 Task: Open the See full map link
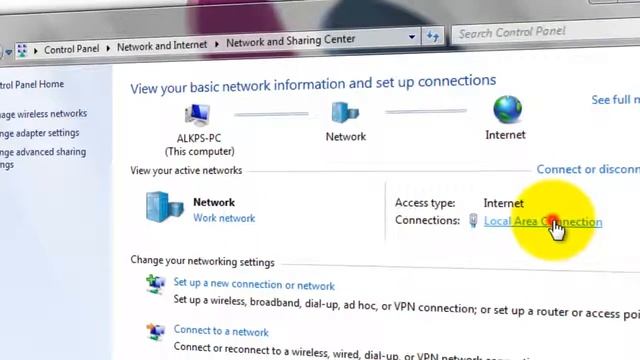tap(616, 99)
